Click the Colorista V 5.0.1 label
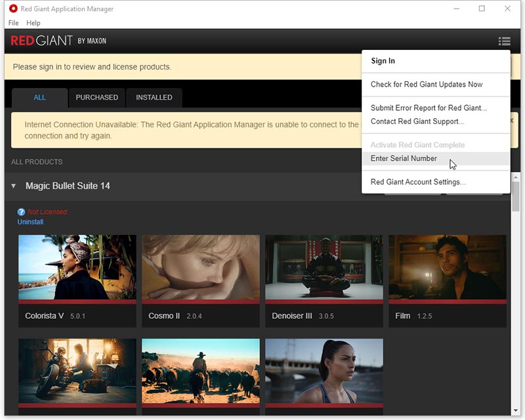This screenshot has width=525, height=420. pos(55,316)
